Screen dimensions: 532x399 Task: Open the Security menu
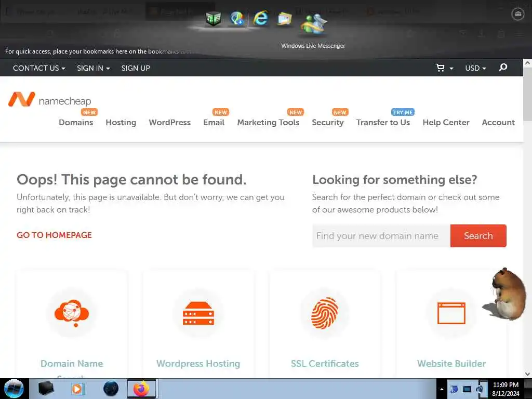click(x=327, y=122)
